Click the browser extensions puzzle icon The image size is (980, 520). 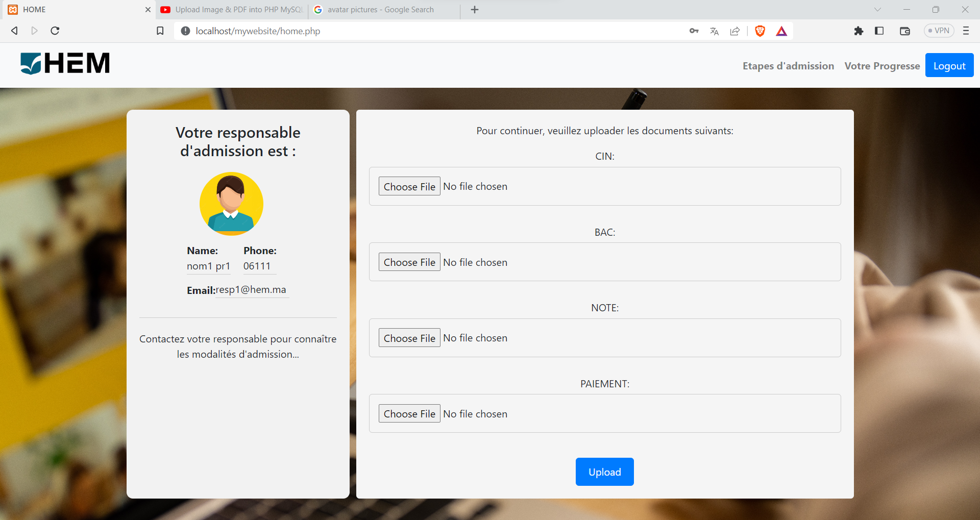coord(859,31)
